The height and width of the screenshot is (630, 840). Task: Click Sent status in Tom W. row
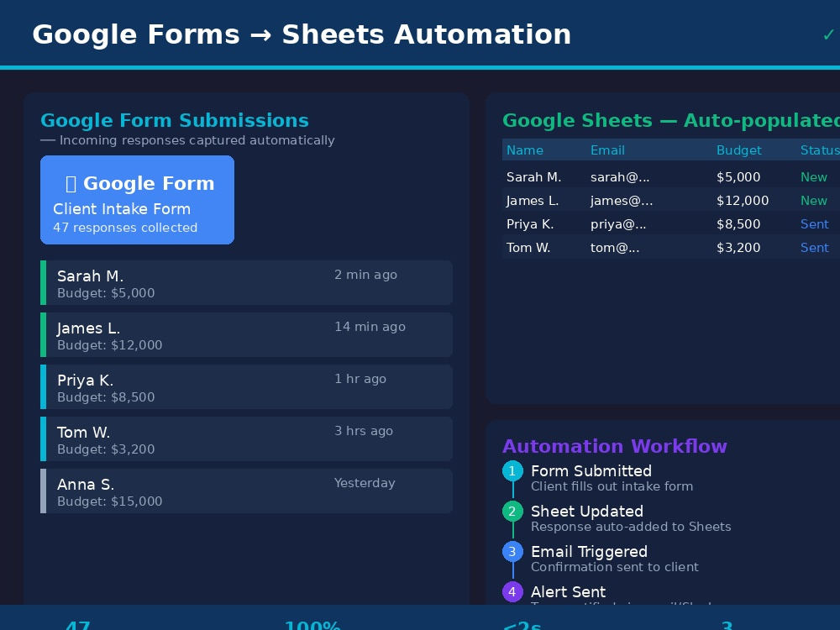(814, 248)
